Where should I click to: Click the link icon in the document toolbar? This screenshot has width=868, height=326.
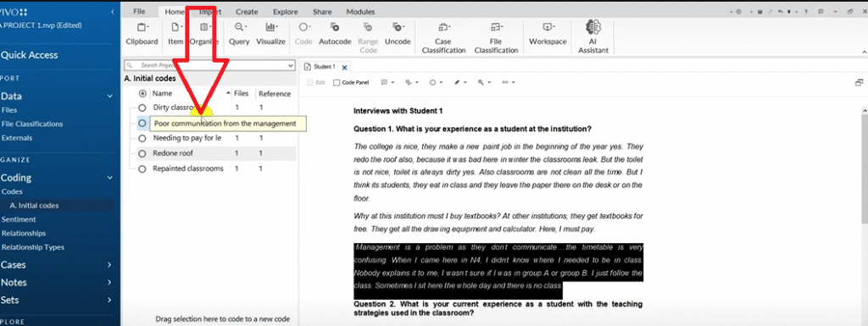[x=505, y=82]
